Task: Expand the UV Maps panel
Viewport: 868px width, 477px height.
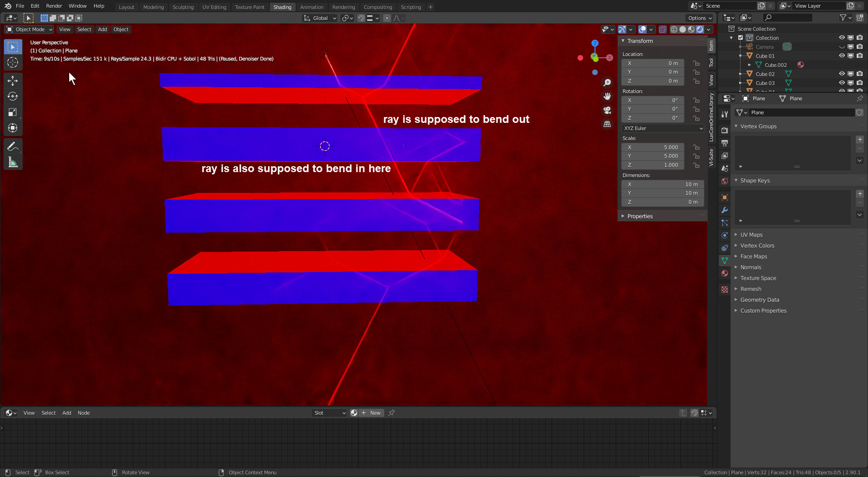Action: pos(751,235)
